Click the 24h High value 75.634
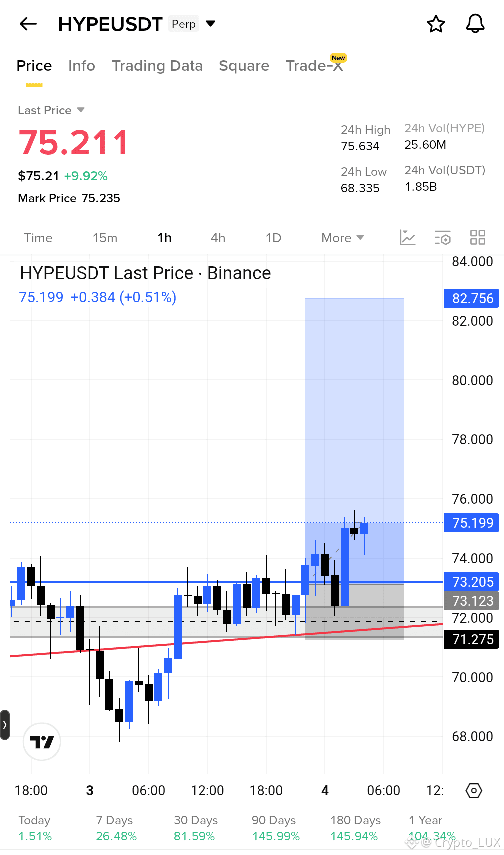 coord(360,146)
